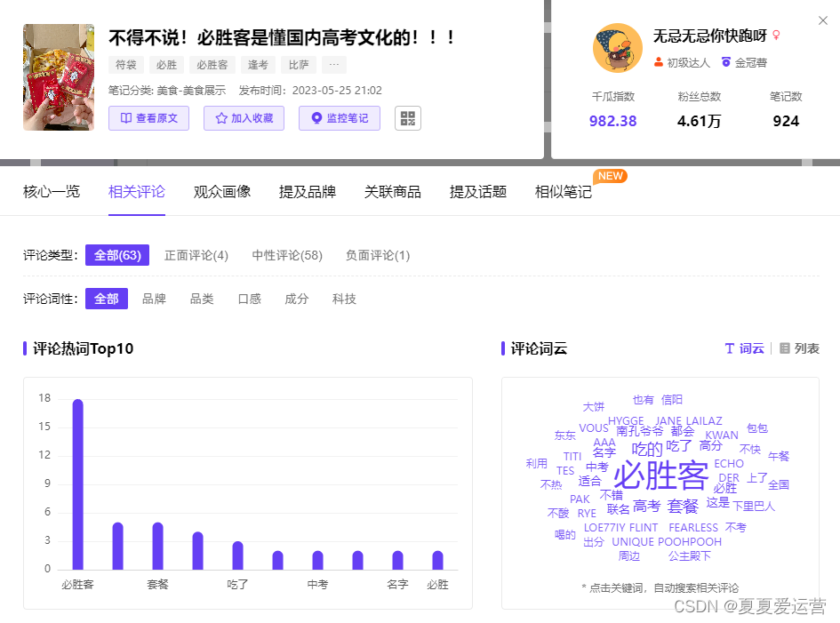Open the QR code icon button
This screenshot has height=623, width=840.
(x=408, y=118)
